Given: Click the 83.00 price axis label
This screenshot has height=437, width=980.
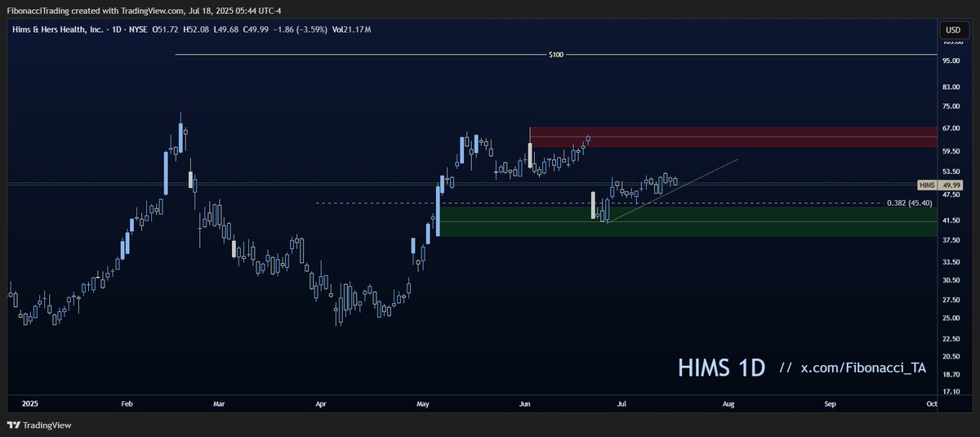Looking at the screenshot, I should [x=950, y=87].
